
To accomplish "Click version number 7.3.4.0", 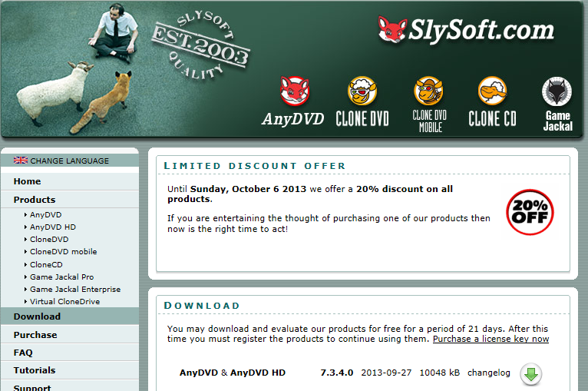I will click(x=337, y=373).
